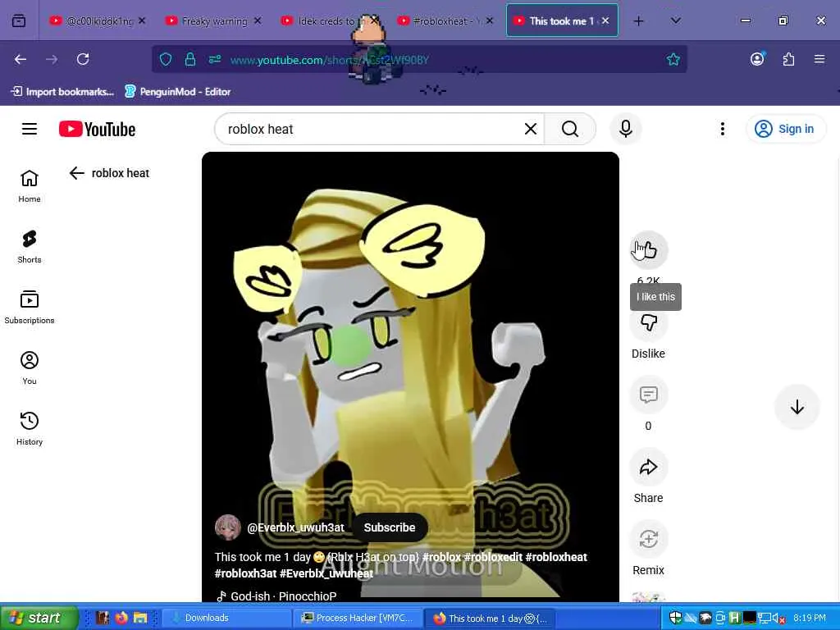Open History in the sidebar
The width and height of the screenshot is (840, 630).
30,428
